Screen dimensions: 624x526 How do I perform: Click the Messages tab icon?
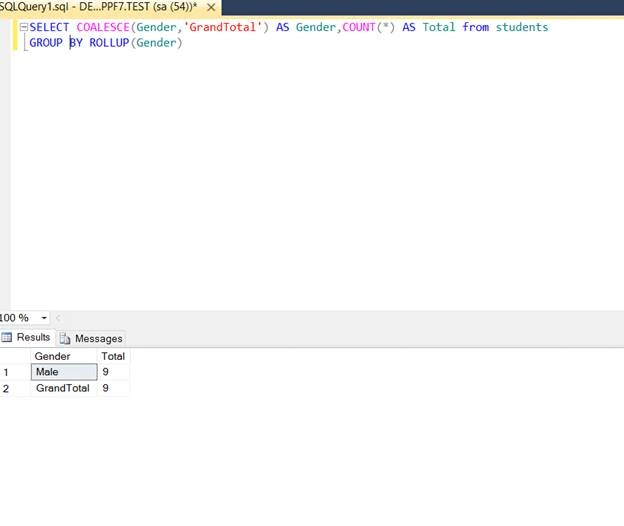click(65, 339)
